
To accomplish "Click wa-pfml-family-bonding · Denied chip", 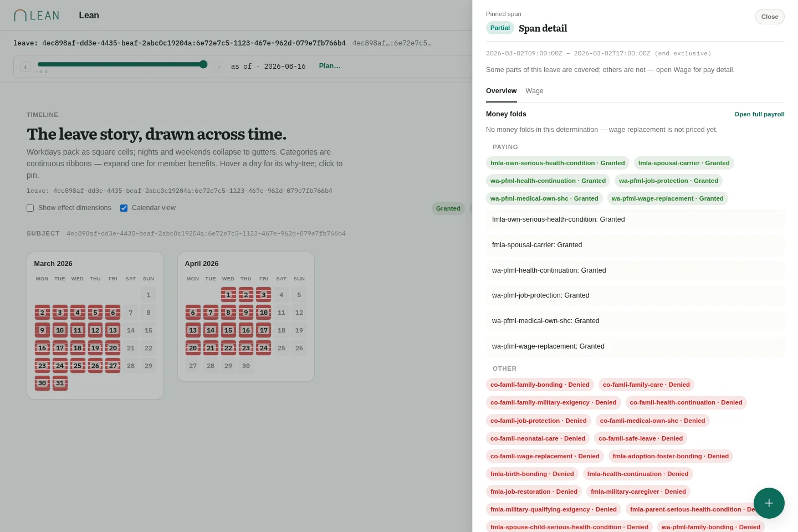I will point(711,527).
